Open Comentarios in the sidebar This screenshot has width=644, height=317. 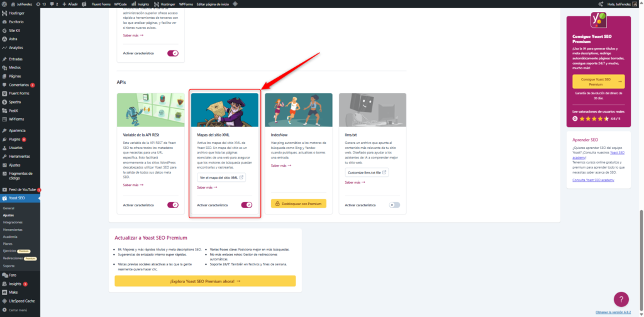pos(19,85)
